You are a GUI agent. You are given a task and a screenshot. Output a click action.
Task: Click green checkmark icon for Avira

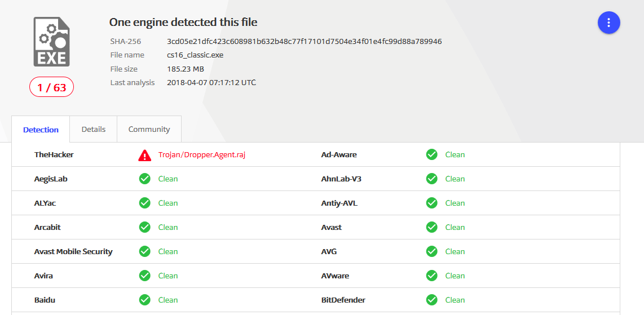click(144, 276)
